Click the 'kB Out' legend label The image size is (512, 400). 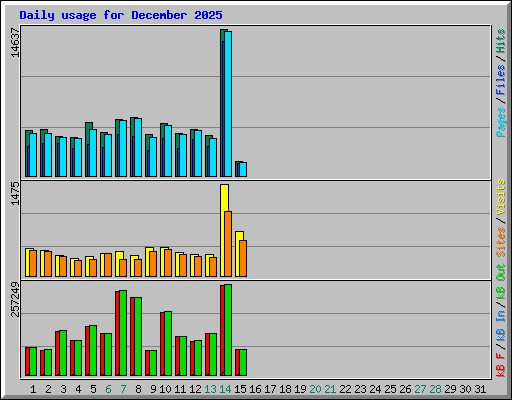click(501, 282)
